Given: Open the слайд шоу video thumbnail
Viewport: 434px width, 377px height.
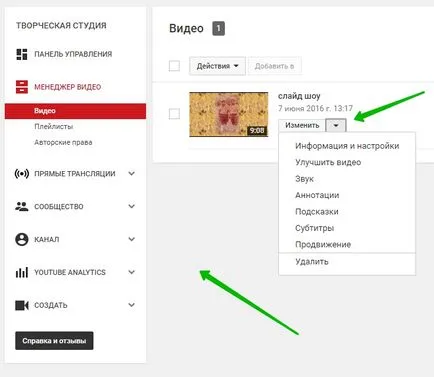Looking at the screenshot, I should tap(229, 115).
